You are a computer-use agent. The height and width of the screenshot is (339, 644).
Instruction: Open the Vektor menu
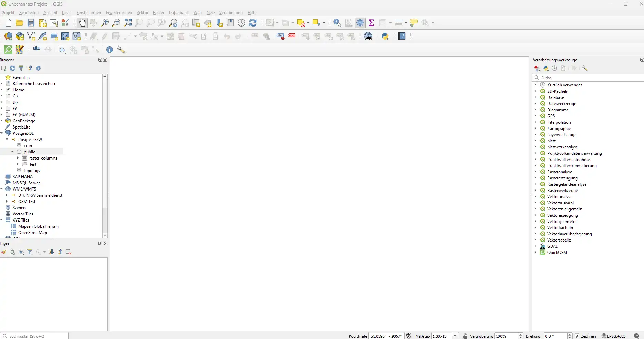(x=142, y=13)
